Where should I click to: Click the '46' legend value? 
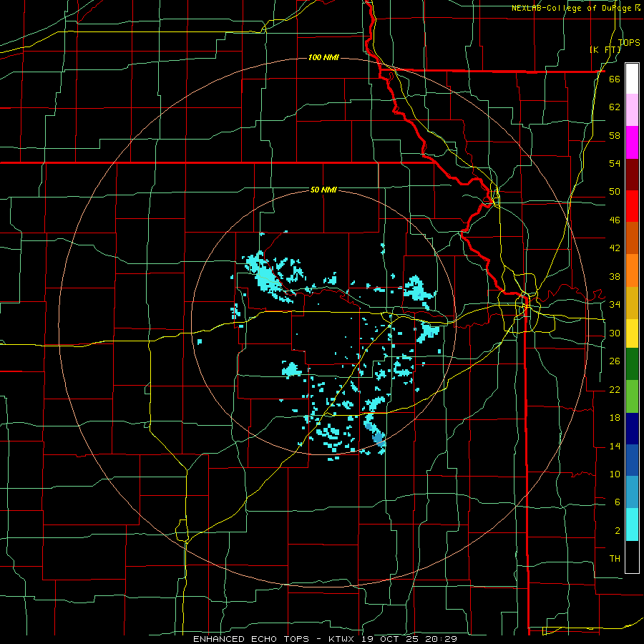point(615,220)
